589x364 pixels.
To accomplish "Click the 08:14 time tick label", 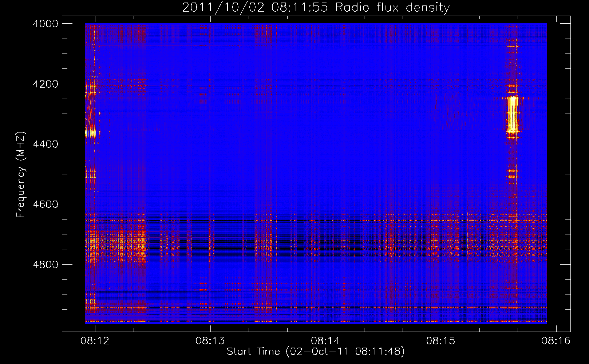I will pos(325,341).
